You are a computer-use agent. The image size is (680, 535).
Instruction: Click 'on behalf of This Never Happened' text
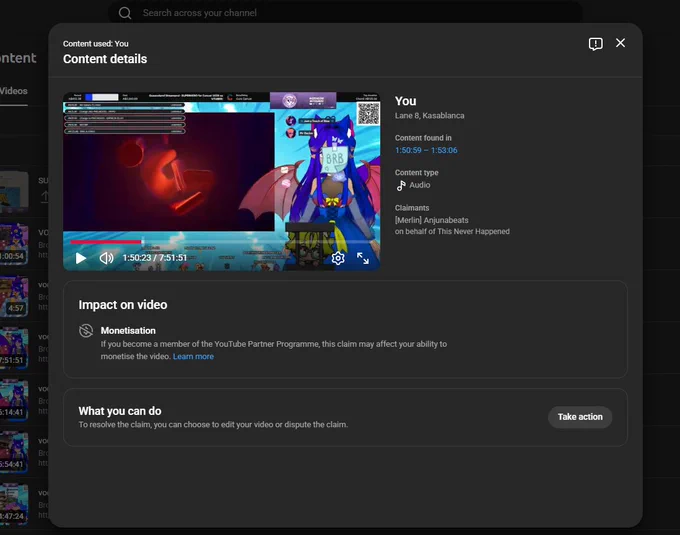click(x=452, y=232)
